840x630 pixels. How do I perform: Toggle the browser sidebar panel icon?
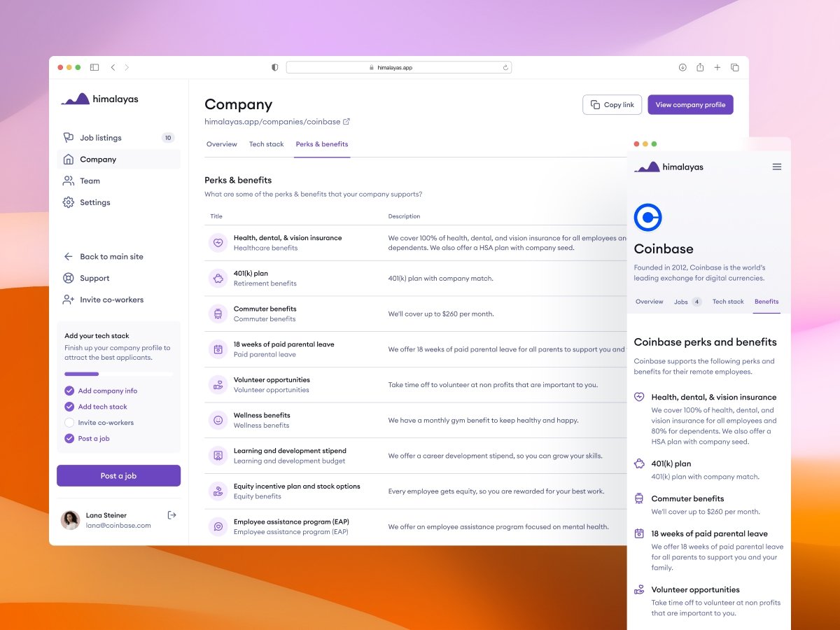tap(94, 67)
